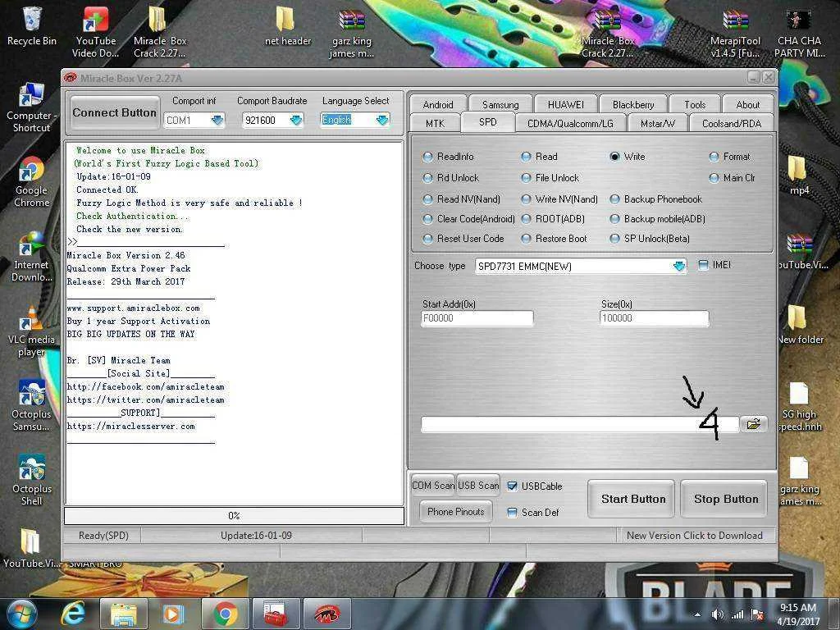Click the Start Button

tap(632, 499)
